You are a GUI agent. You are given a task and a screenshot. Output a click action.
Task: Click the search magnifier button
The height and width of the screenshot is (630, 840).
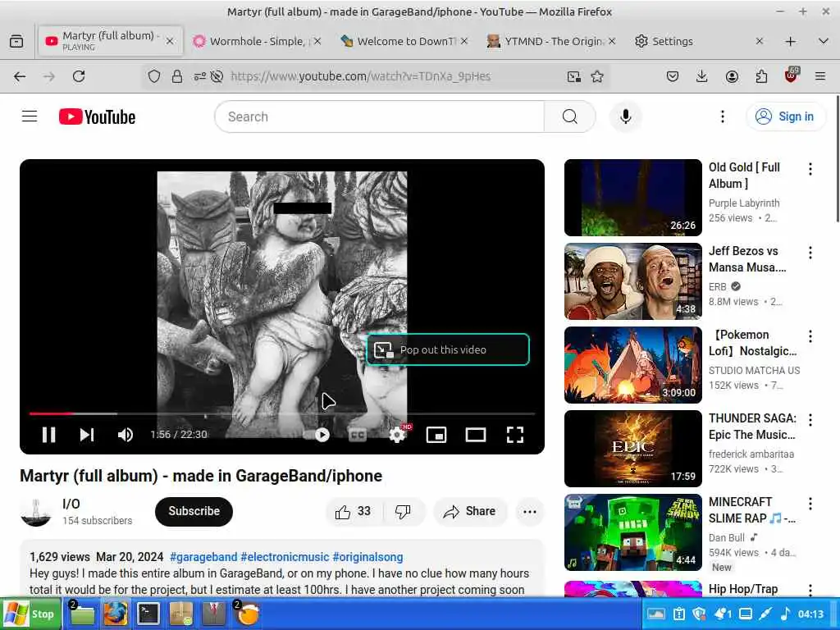tap(570, 116)
